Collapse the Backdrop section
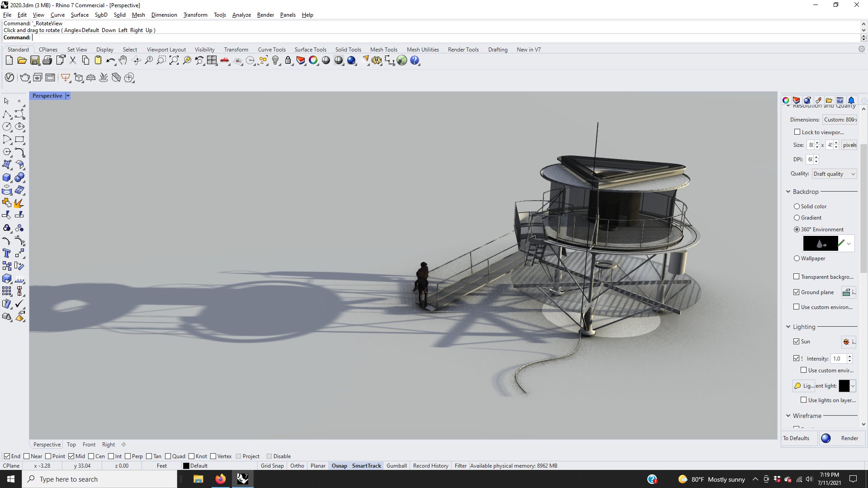This screenshot has width=868, height=488. pos(788,192)
